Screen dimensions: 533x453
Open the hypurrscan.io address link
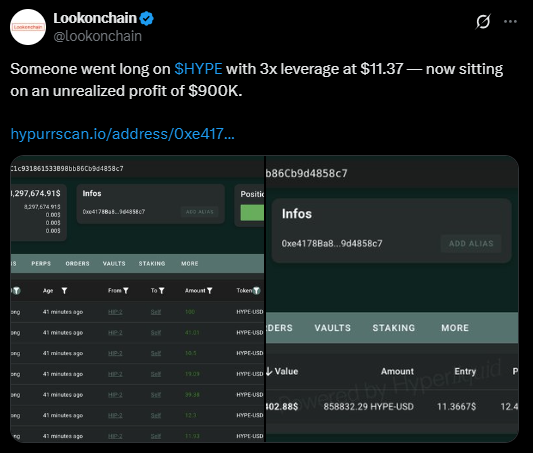click(123, 134)
